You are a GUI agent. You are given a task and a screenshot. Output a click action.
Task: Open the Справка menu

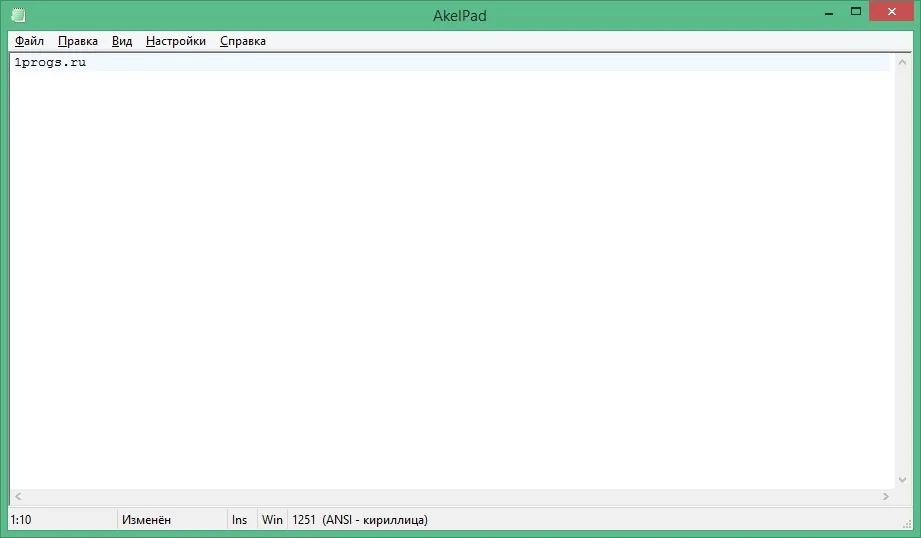243,41
